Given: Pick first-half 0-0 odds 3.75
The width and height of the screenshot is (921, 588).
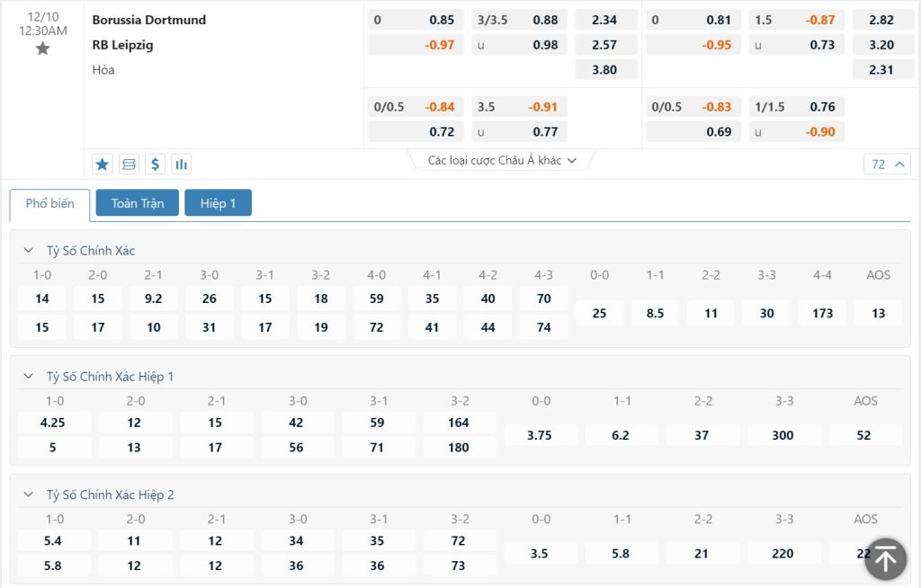Looking at the screenshot, I should pyautogui.click(x=540, y=435).
